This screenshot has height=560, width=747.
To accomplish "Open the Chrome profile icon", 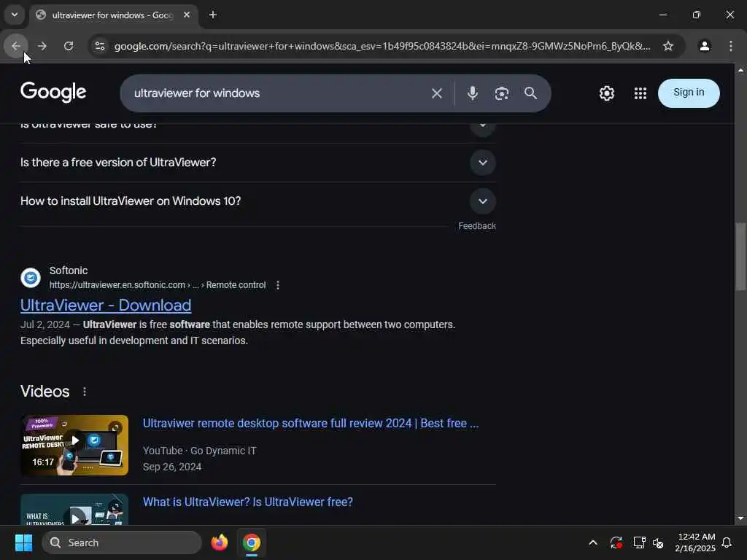I will [704, 46].
